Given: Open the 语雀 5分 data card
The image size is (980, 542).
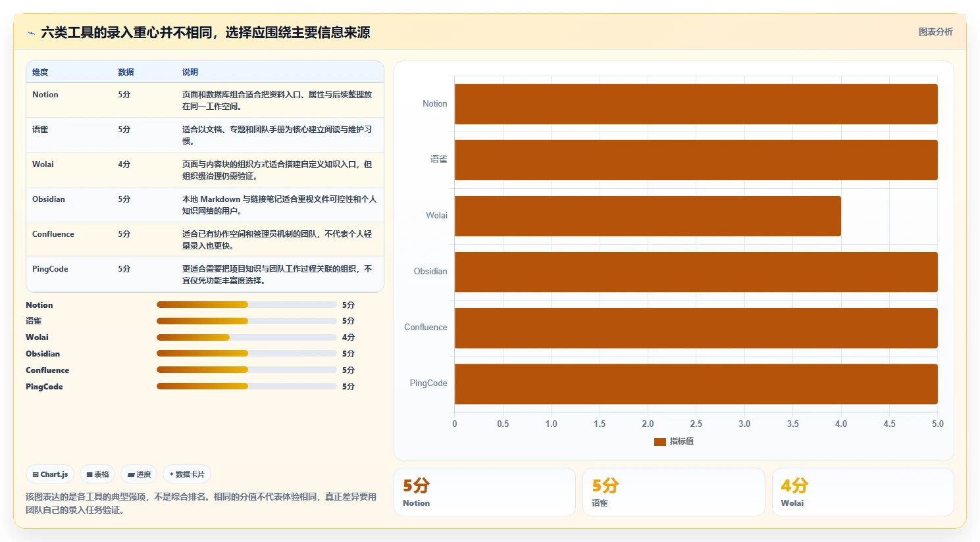Looking at the screenshot, I should (674, 492).
